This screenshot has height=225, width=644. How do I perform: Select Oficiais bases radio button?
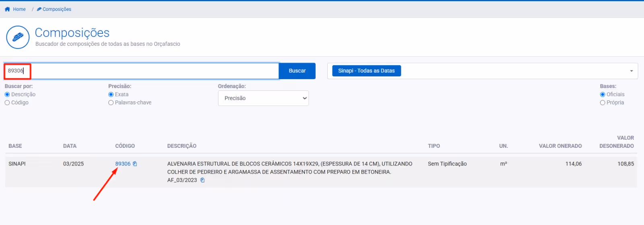[603, 94]
